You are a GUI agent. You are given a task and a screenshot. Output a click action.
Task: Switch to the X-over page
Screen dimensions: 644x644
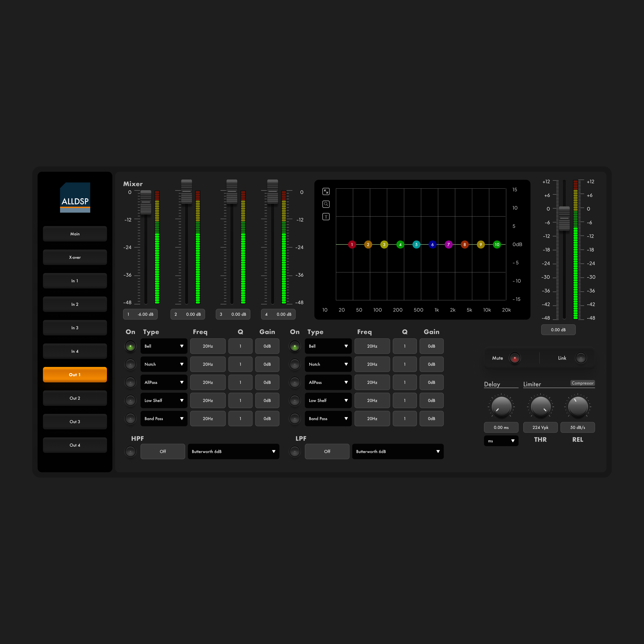click(75, 257)
